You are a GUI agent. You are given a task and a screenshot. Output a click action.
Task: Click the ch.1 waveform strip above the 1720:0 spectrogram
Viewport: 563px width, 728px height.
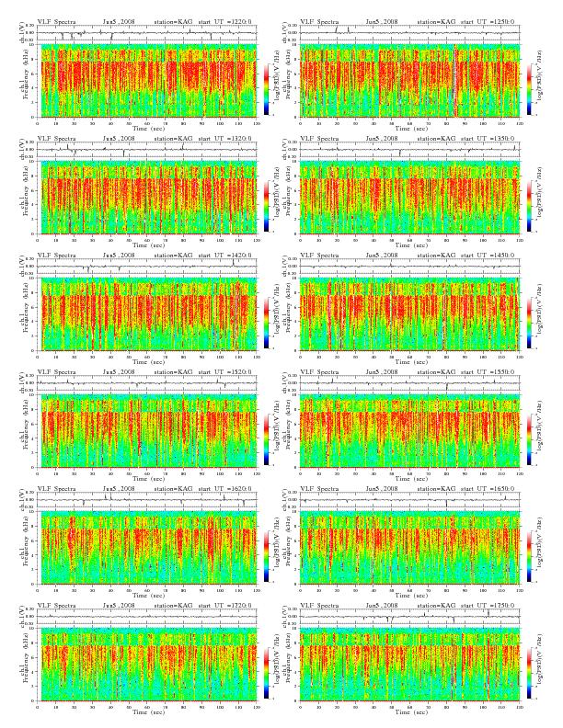[x=147, y=617]
